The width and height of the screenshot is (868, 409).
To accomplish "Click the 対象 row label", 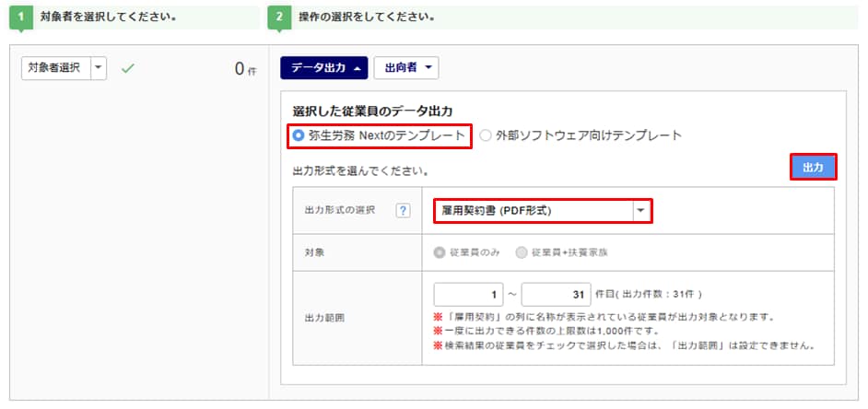I will pos(314,251).
